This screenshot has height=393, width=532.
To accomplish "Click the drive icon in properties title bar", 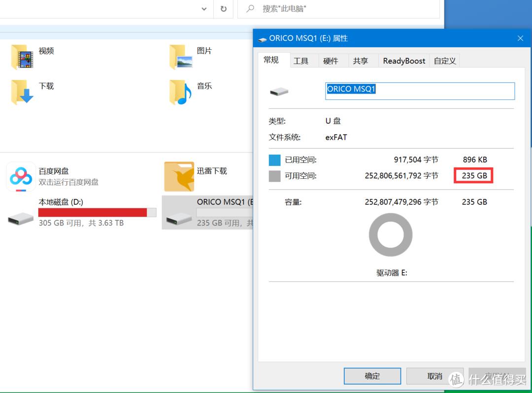I will click(x=262, y=39).
